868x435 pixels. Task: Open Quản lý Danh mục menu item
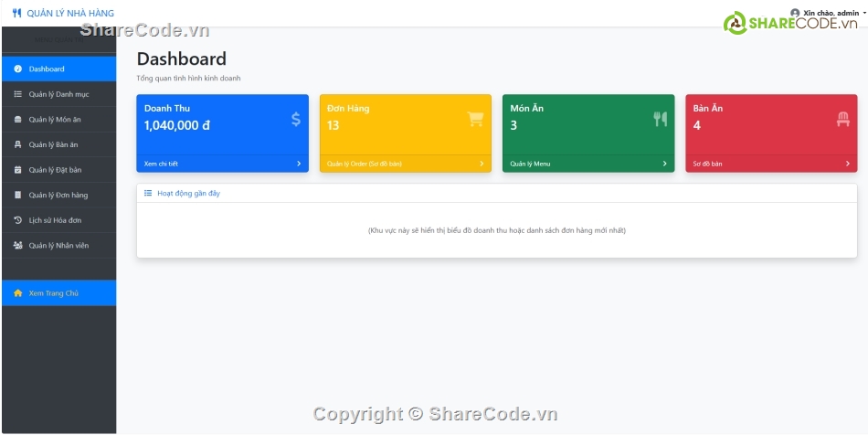(58, 95)
